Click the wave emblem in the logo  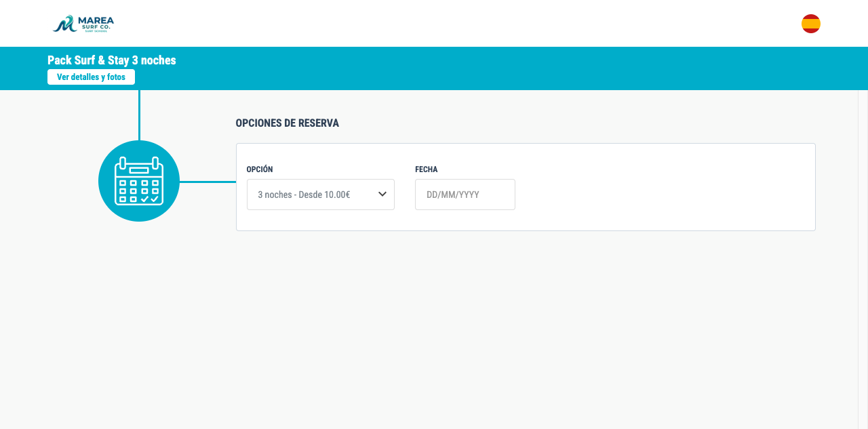point(64,24)
